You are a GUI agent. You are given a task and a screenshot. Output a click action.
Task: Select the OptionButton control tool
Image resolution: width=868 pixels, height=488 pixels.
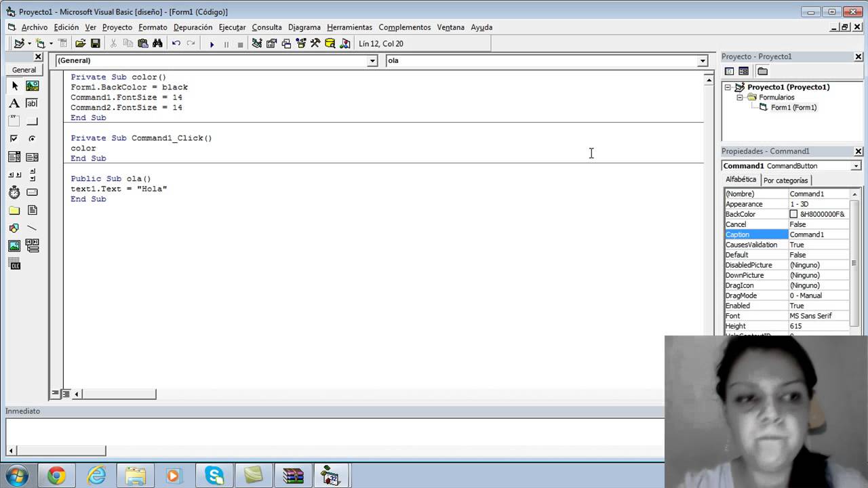tap(32, 138)
